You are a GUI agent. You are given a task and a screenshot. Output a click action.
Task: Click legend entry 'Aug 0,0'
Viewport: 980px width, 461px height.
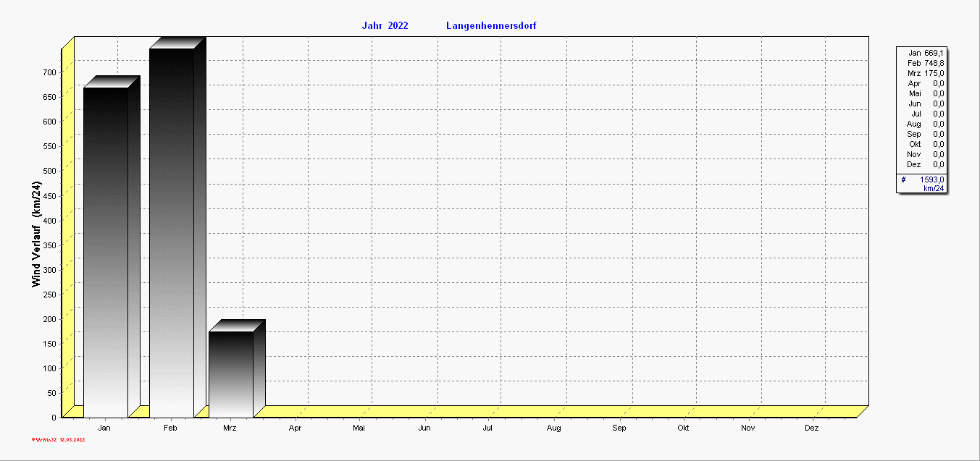[x=925, y=124]
